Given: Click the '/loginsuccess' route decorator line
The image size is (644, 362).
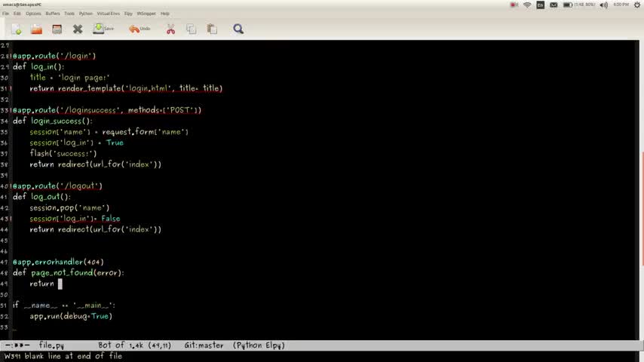Looking at the screenshot, I should click(x=107, y=110).
